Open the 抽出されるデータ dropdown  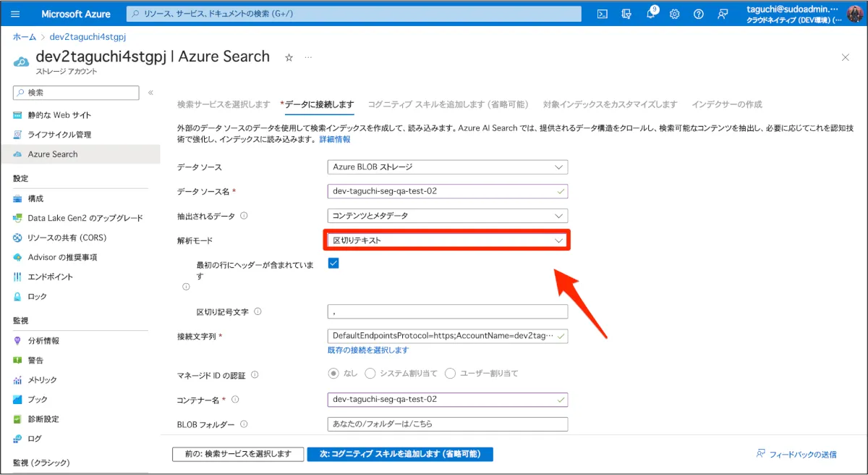[448, 216]
